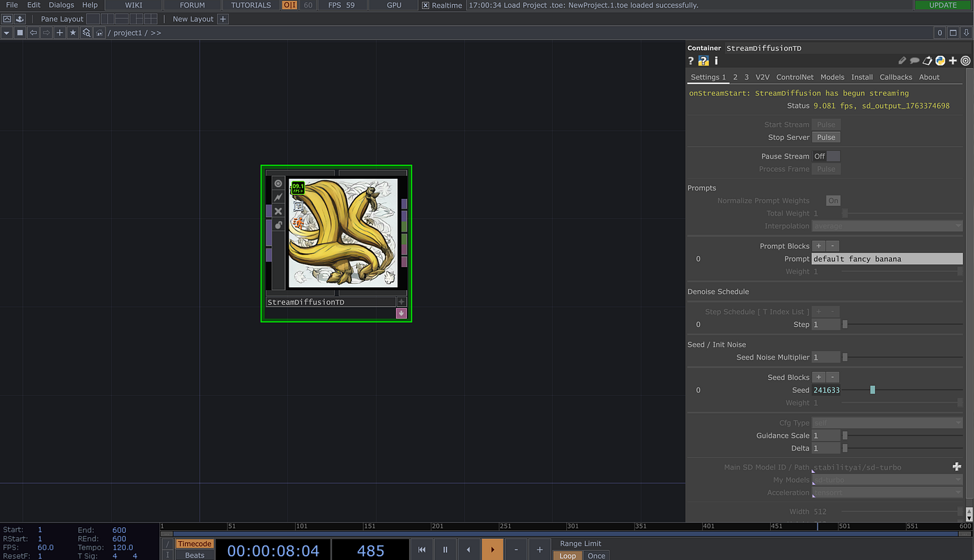Click the Delta slider

[903, 448]
